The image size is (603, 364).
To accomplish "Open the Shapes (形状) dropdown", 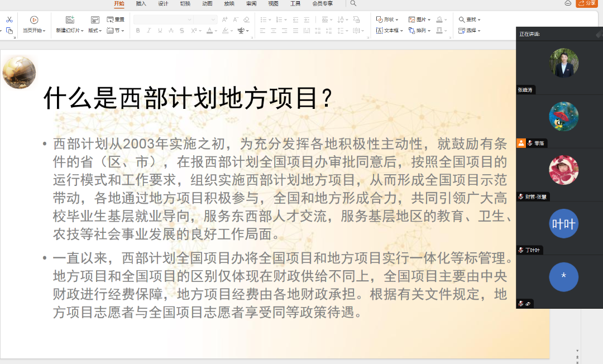I will [386, 20].
